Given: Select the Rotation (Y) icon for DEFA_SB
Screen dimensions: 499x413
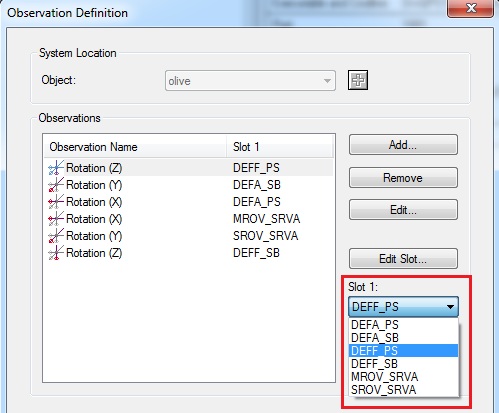Looking at the screenshot, I should click(x=56, y=185).
